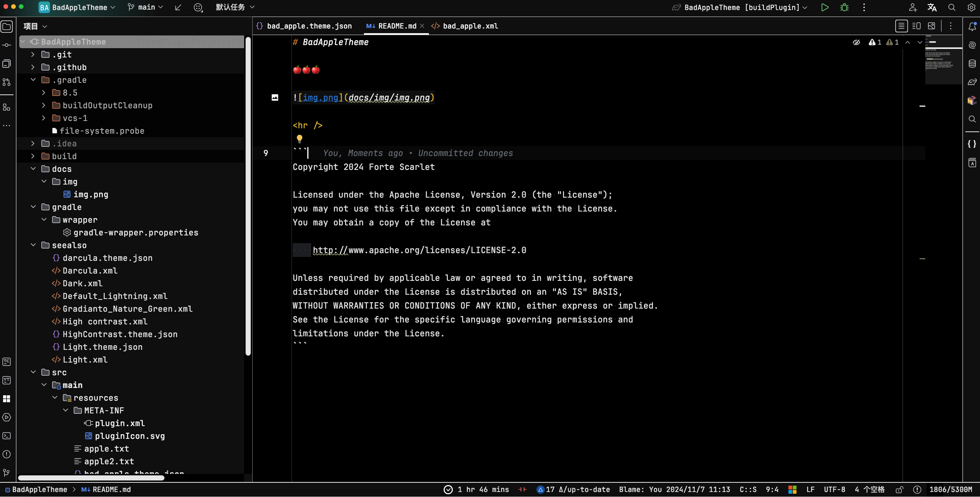
Task: Open the 项目 view dropdown
Action: click(x=35, y=26)
